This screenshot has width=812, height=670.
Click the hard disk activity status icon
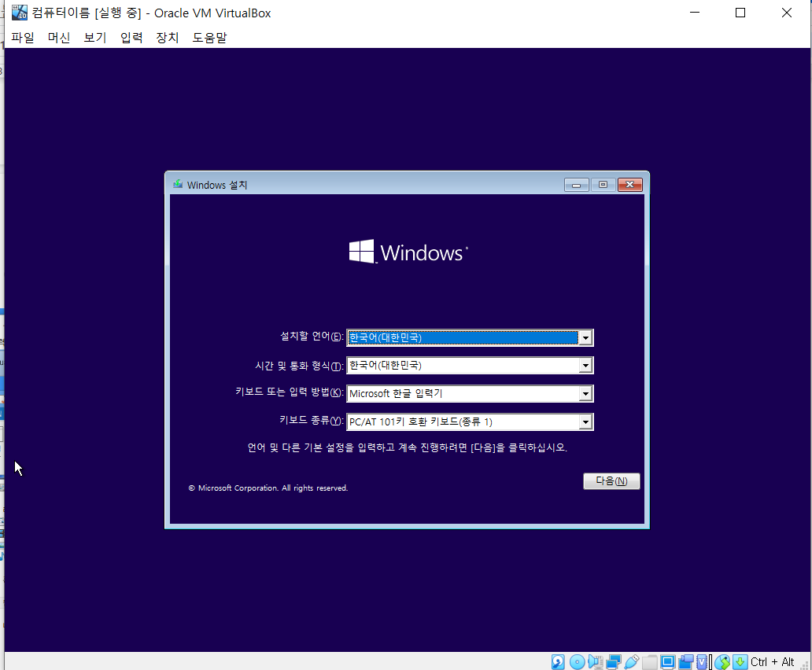558,661
